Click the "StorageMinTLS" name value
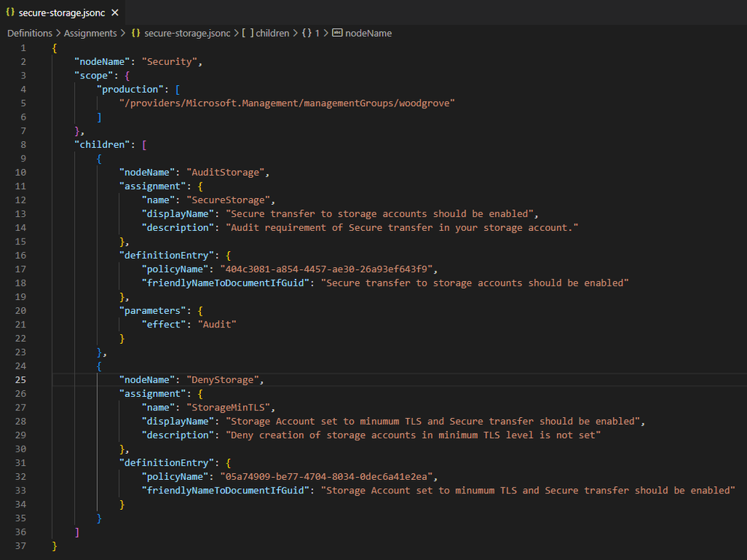This screenshot has width=747, height=560. pos(228,407)
